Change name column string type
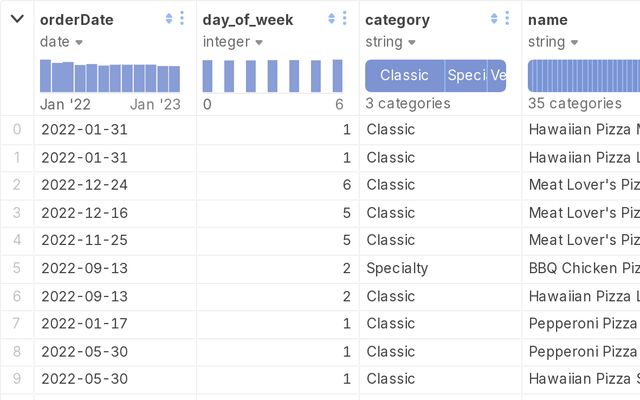640x400 pixels. click(553, 42)
